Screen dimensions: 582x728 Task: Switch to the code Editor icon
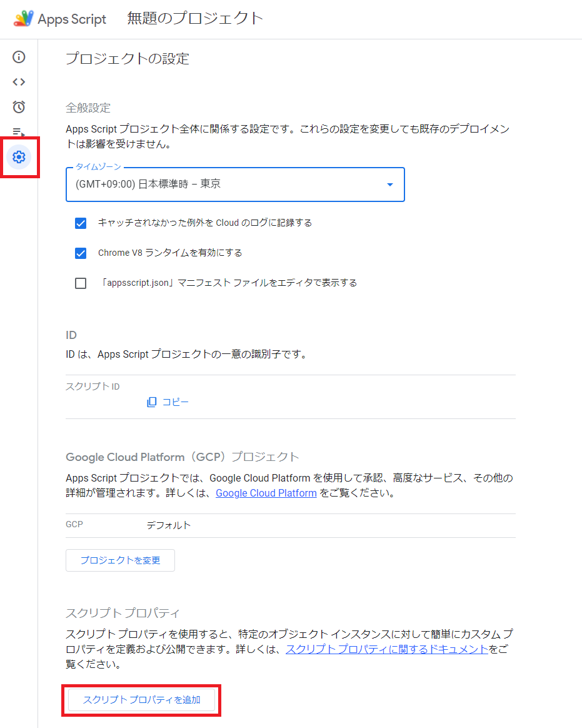coord(19,82)
